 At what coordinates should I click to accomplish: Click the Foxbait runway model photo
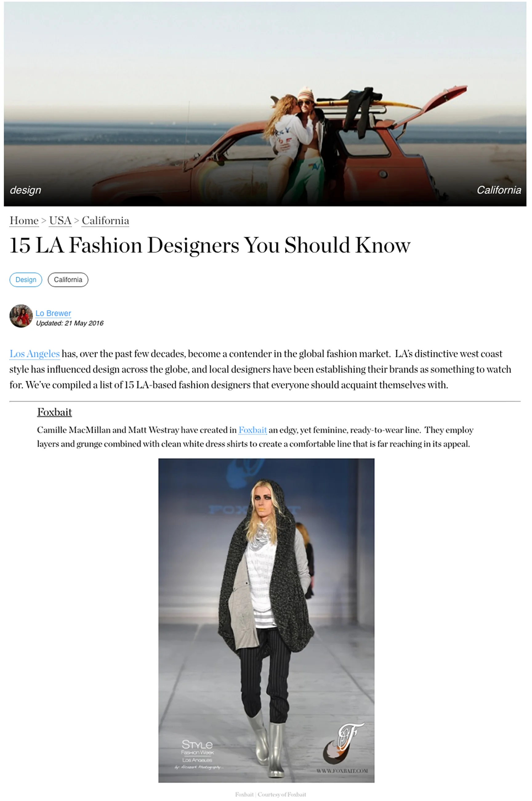pos(266,620)
